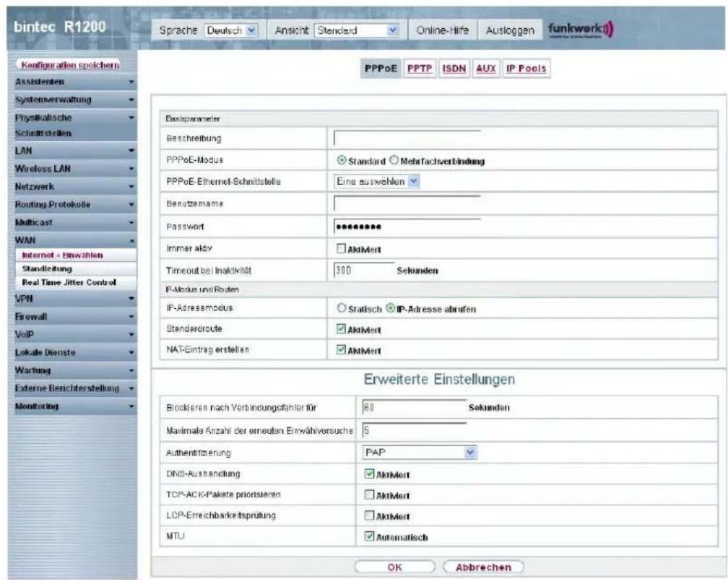Confirm settings with OK button
This screenshot has height=580, width=728.
coord(395,567)
